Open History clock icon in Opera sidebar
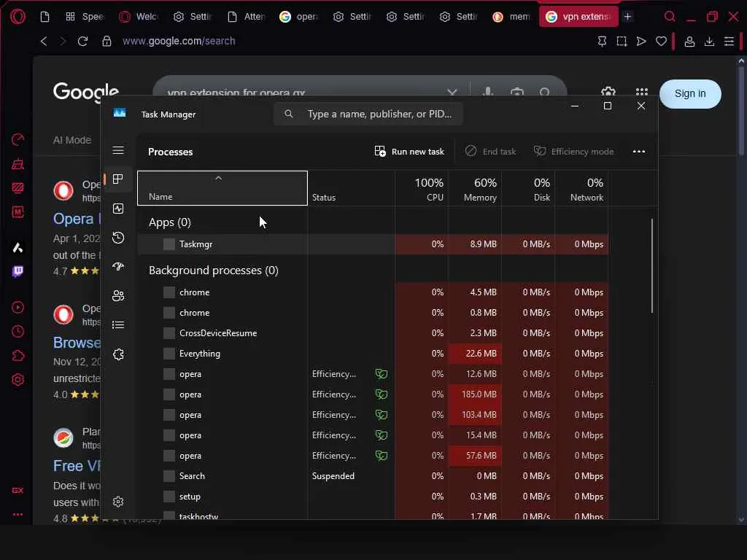The image size is (747, 560). [18, 332]
